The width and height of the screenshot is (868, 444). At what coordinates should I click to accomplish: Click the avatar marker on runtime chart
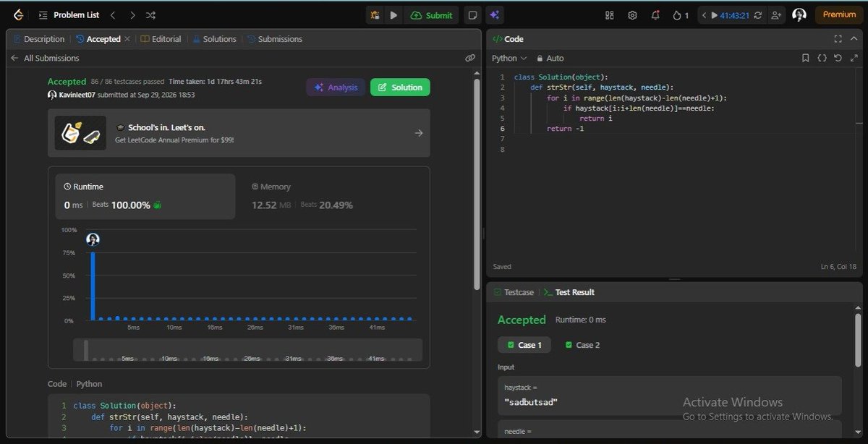[x=93, y=239]
